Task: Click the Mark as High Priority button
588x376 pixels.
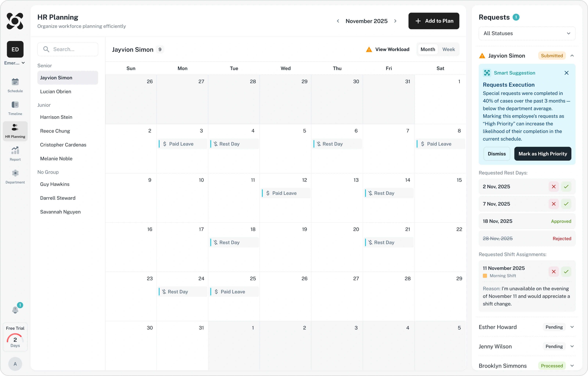Action: click(x=543, y=154)
